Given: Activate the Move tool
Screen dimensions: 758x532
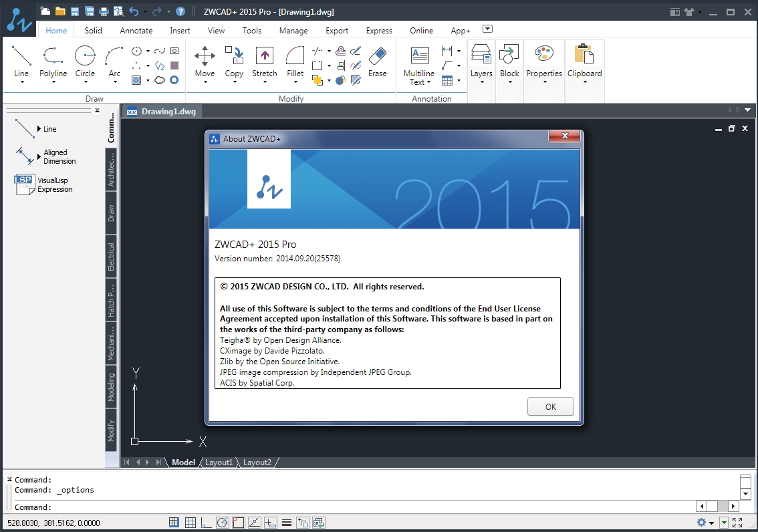Looking at the screenshot, I should click(x=205, y=61).
